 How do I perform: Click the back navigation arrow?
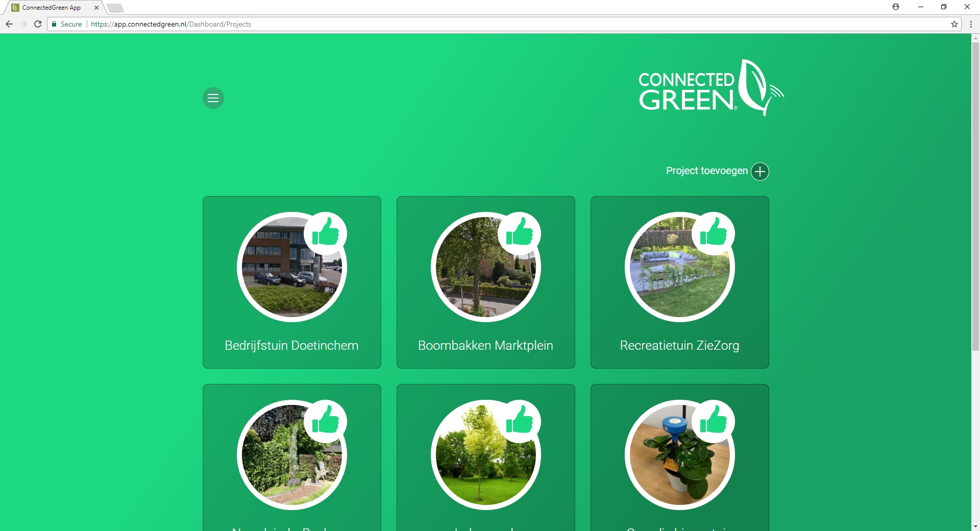(9, 23)
